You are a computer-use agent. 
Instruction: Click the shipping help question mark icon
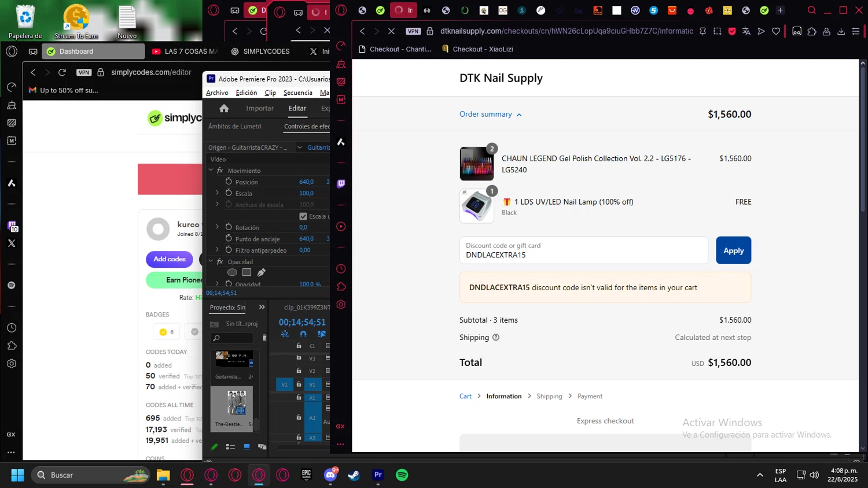pyautogui.click(x=496, y=338)
